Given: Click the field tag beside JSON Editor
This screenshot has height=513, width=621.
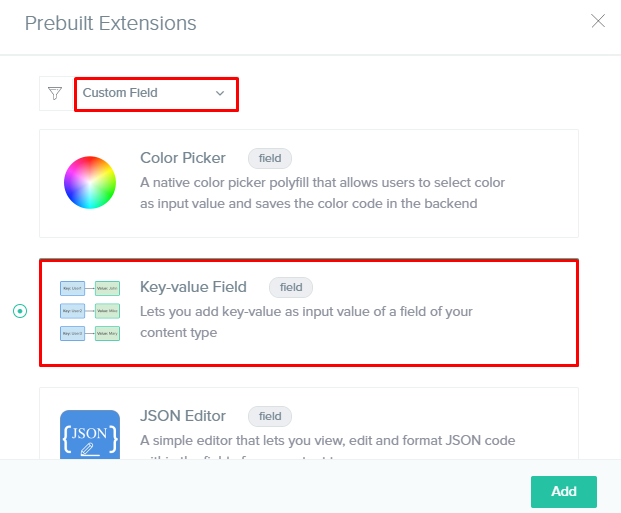Looking at the screenshot, I should coord(270,416).
